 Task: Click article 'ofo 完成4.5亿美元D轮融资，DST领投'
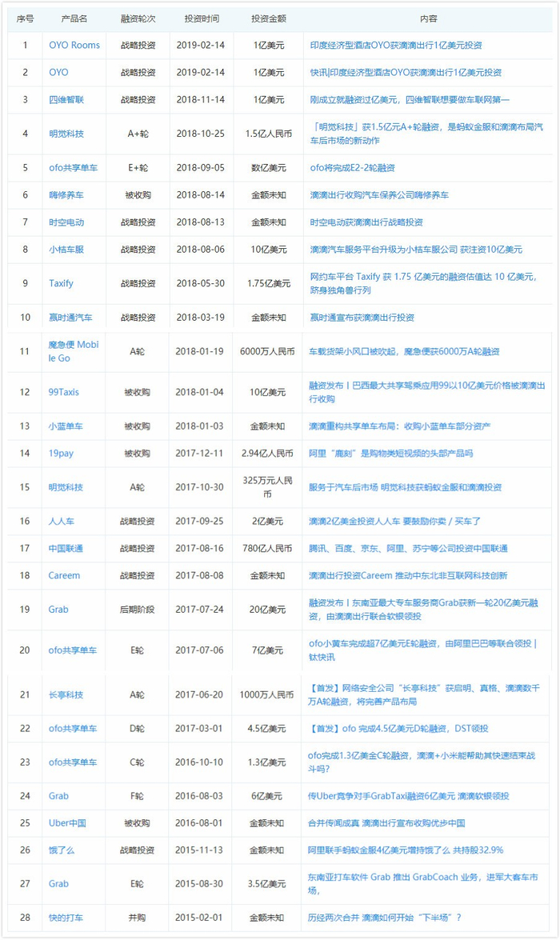(398, 728)
